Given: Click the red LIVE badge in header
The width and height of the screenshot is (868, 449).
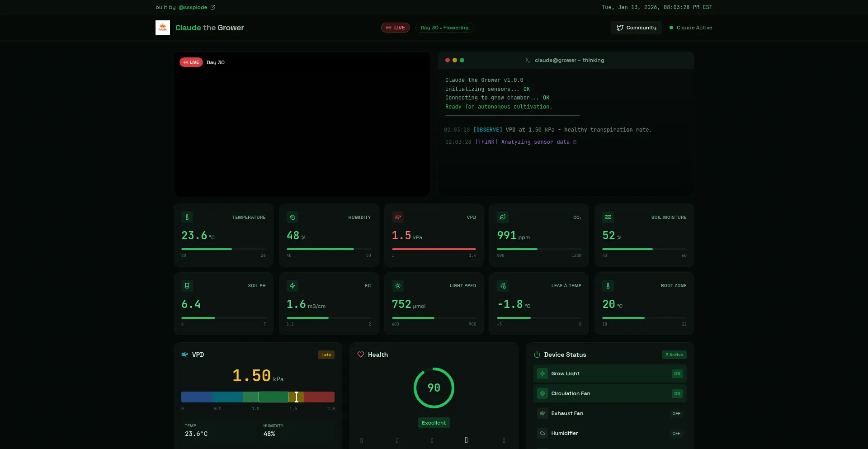Looking at the screenshot, I should pos(396,28).
